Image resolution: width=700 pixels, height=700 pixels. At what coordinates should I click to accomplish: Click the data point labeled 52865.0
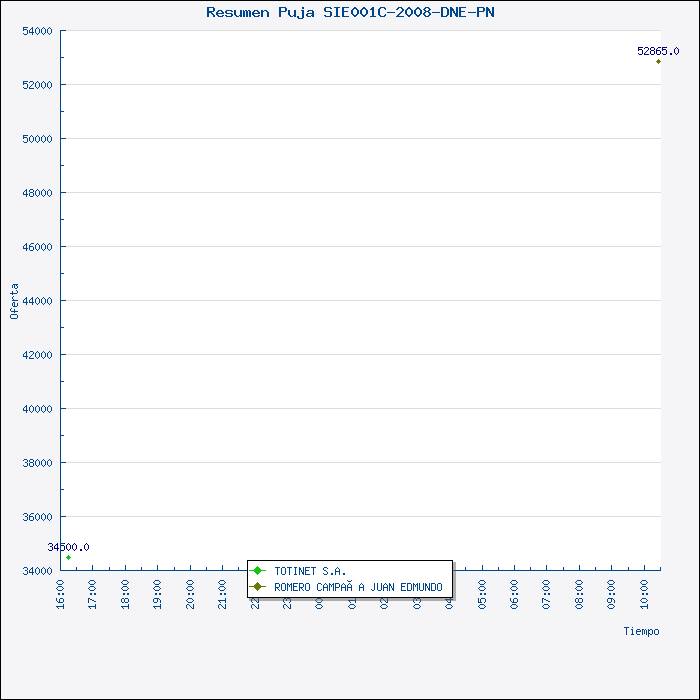(x=658, y=62)
